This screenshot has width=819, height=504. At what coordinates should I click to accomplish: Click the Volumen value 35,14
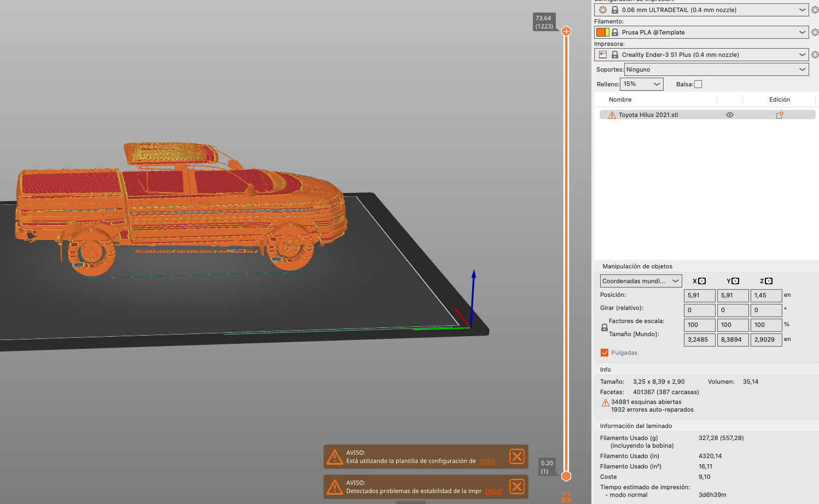(751, 382)
